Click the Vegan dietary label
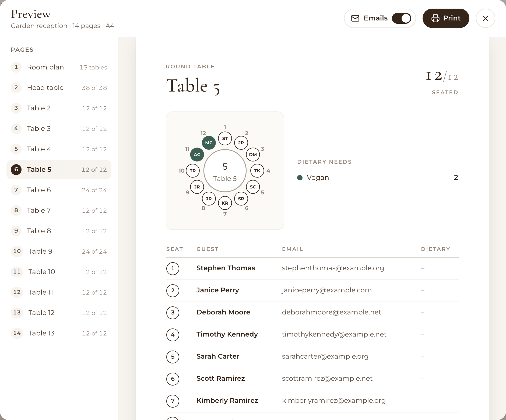This screenshot has height=420, width=506. click(x=318, y=178)
